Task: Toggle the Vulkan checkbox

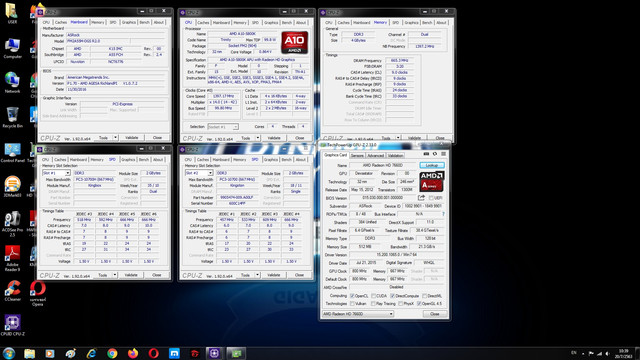Action: 352,304
